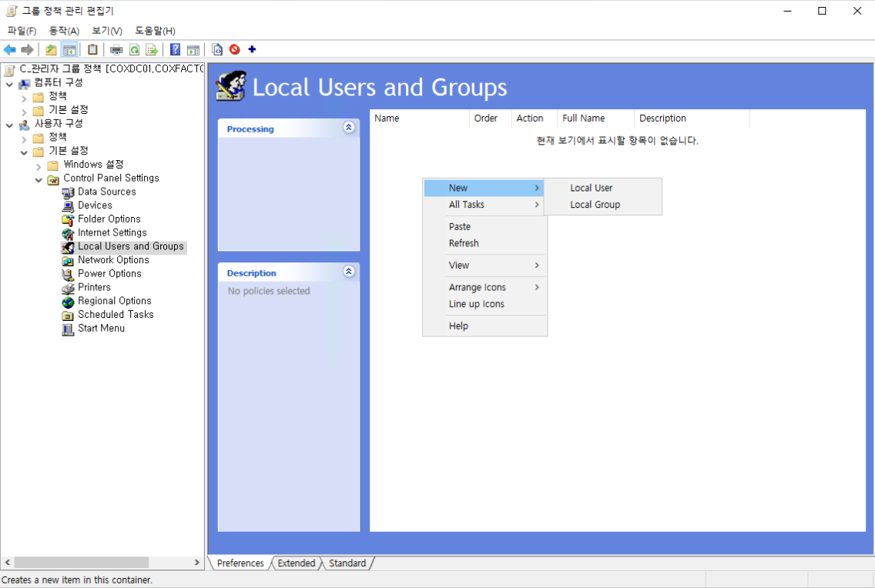Click the Folder Options icon in tree
Screen dimensions: 875x588
tap(68, 219)
